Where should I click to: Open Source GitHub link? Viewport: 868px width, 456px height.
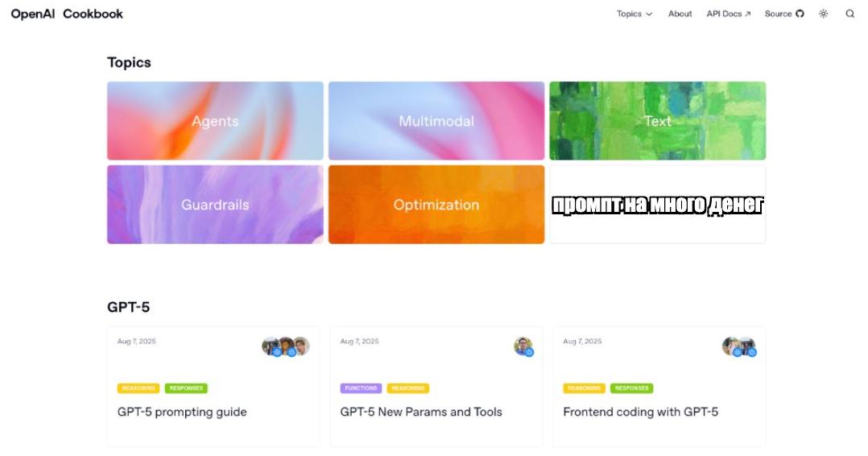click(x=784, y=14)
